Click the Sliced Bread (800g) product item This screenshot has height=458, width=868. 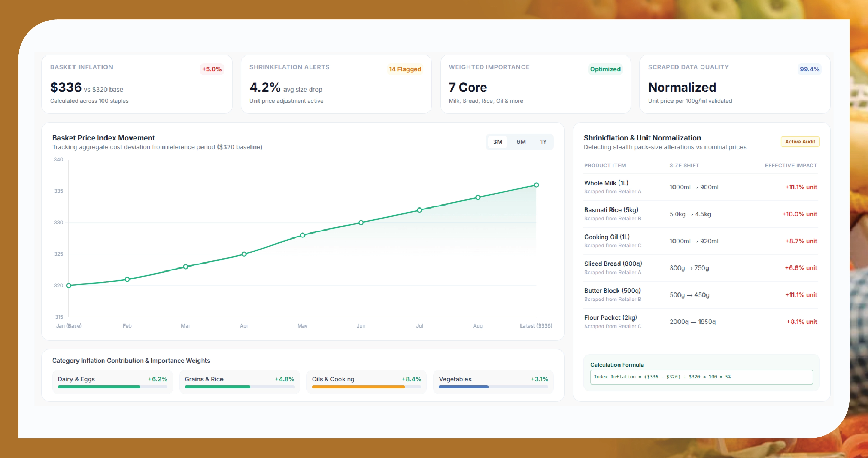click(613, 264)
